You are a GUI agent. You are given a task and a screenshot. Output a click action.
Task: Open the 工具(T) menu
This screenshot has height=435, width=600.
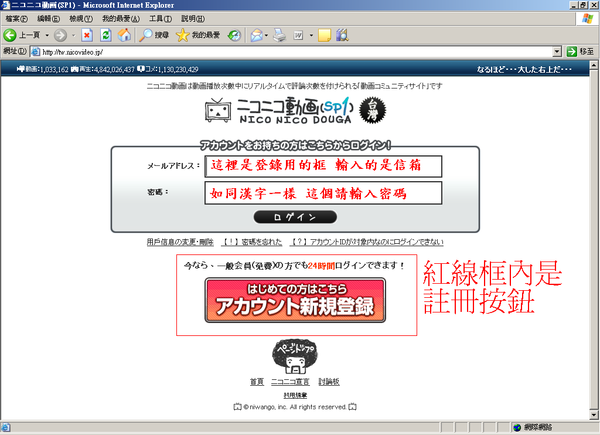[160, 18]
